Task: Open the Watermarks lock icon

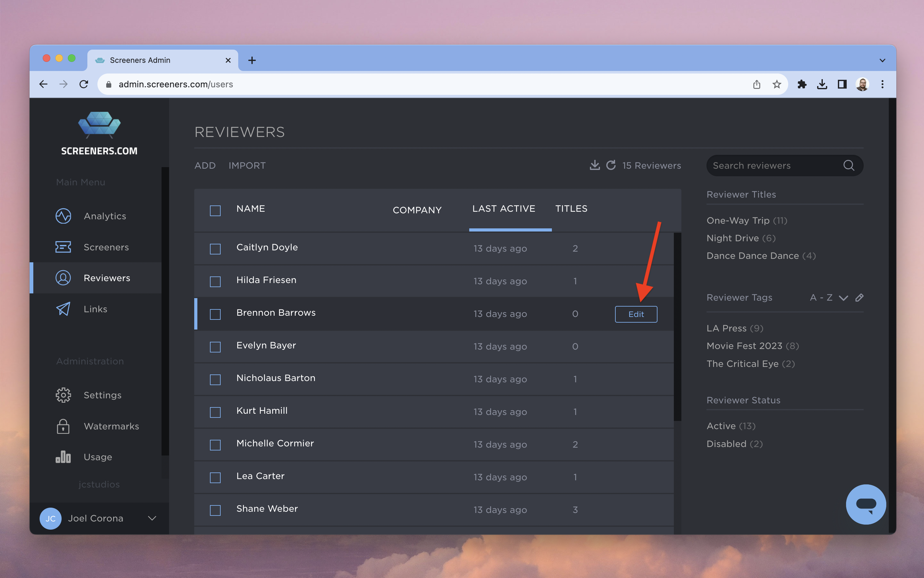Action: pos(63,426)
